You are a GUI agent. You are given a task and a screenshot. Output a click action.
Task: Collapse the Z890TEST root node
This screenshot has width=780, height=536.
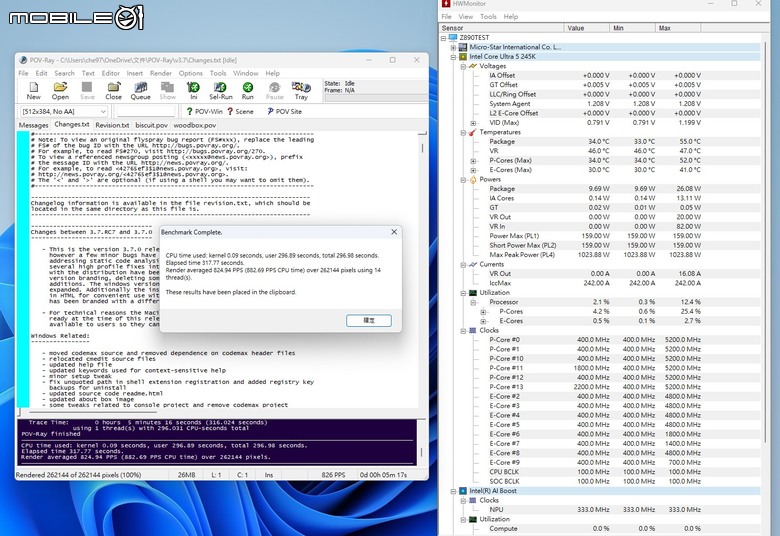(444, 38)
